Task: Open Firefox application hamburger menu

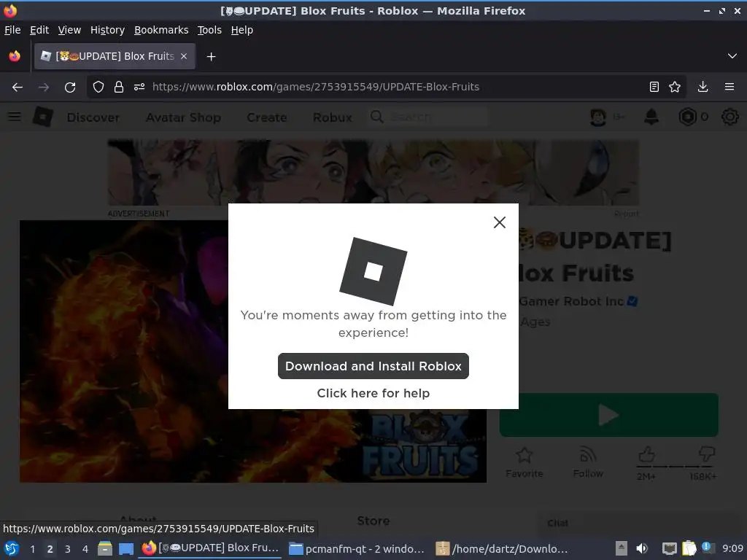Action: [x=729, y=87]
